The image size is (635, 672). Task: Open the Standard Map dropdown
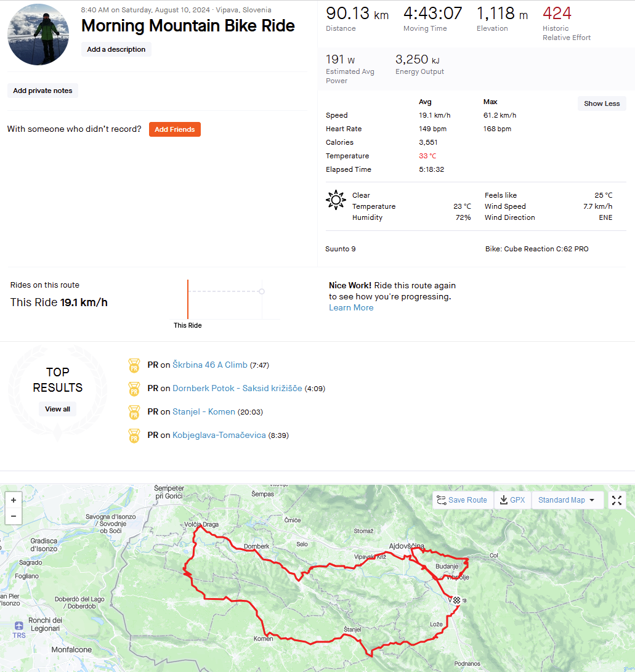point(567,500)
